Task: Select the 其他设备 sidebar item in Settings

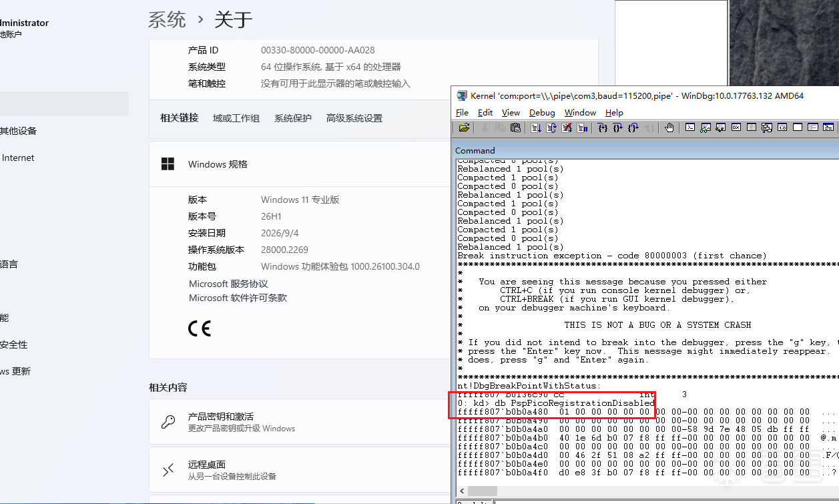Action: point(19,131)
